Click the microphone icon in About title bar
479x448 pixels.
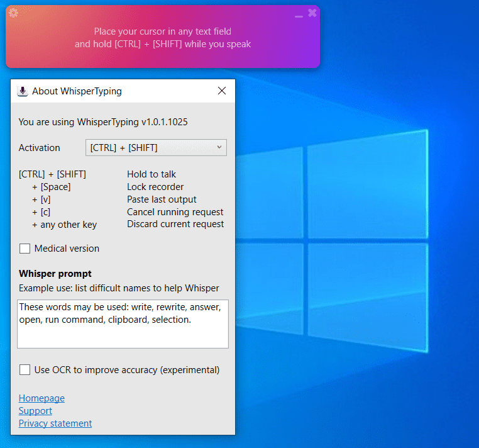pos(22,91)
